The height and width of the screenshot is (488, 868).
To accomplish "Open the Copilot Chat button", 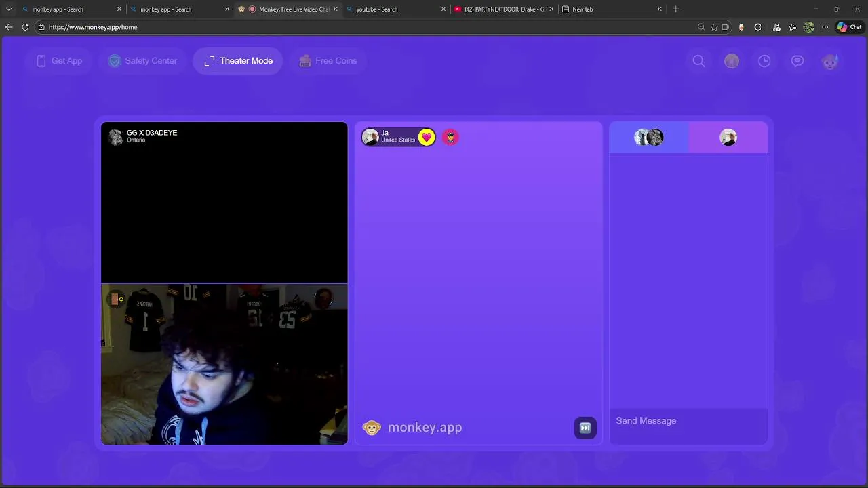I will [x=850, y=27].
